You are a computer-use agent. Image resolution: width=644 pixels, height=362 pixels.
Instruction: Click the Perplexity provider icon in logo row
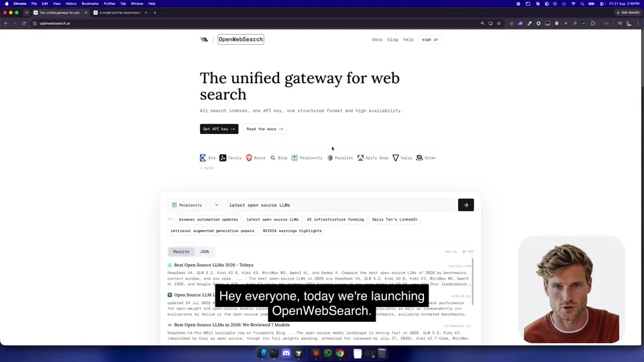[x=294, y=158]
